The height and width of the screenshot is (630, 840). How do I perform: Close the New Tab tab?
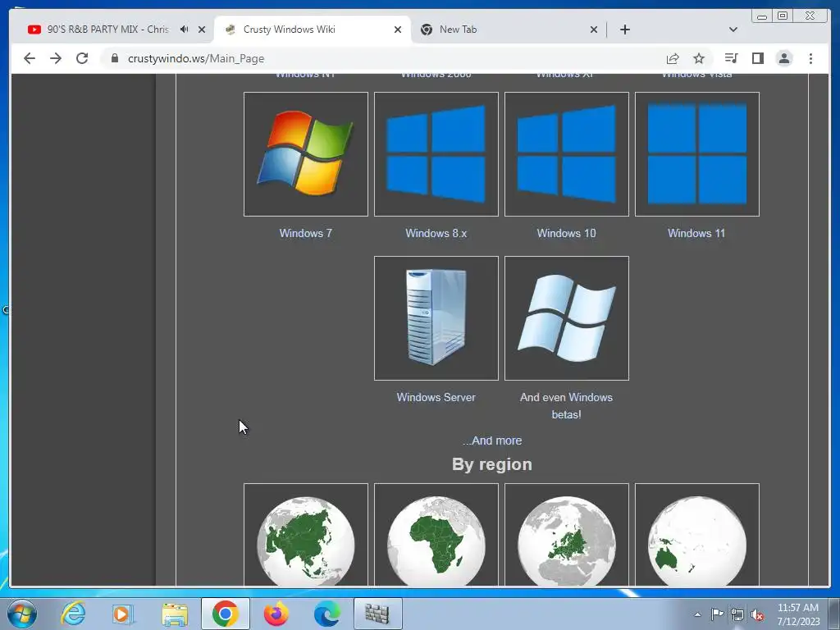click(594, 30)
